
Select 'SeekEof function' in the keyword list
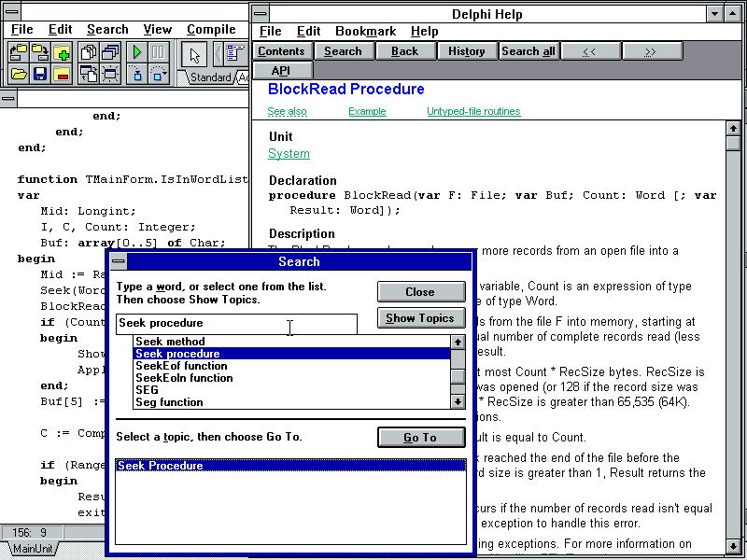(291, 366)
